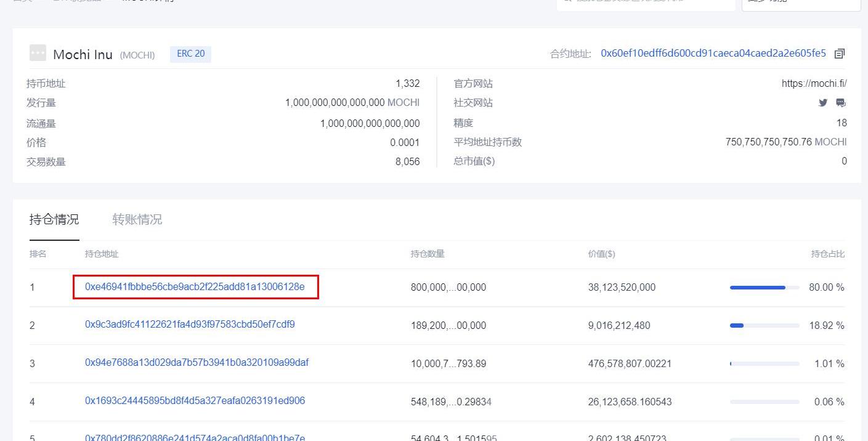This screenshot has height=441, width=868.
Task: Open the Discord chat social icon
Action: pos(840,103)
